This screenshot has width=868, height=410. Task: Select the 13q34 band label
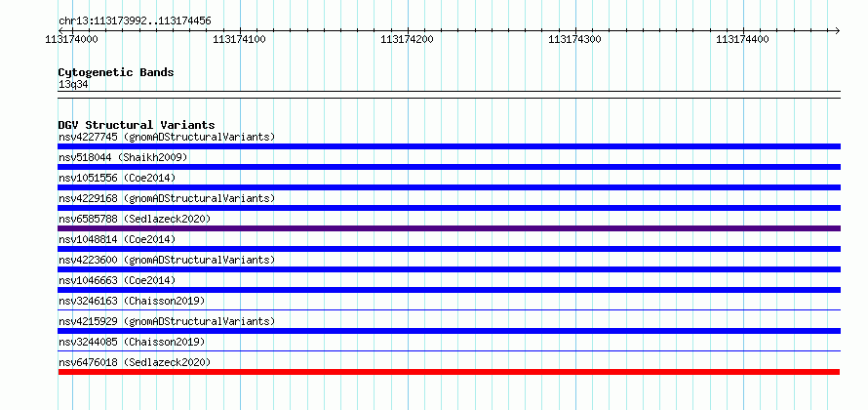(x=73, y=85)
